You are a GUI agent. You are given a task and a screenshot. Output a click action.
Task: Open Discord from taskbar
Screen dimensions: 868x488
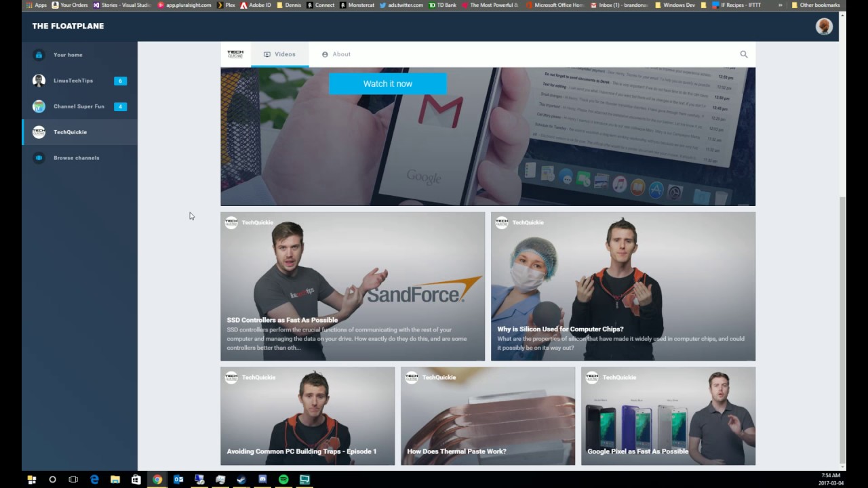tap(262, 479)
